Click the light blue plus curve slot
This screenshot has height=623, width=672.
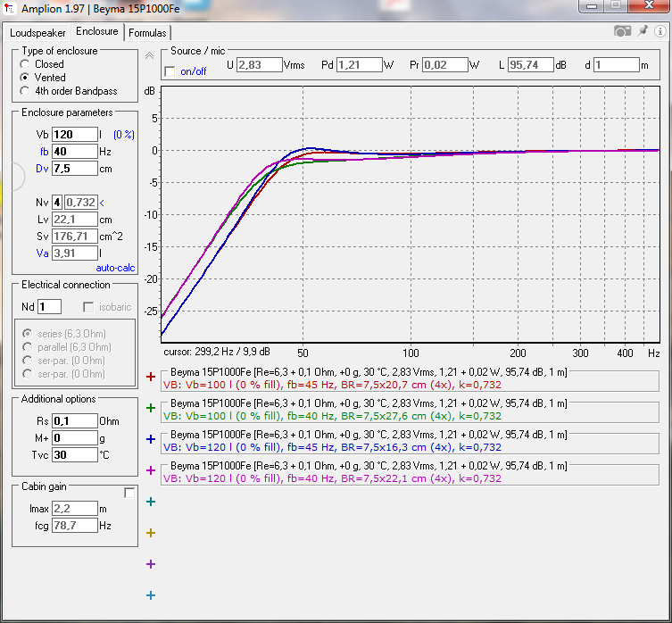pyautogui.click(x=151, y=595)
